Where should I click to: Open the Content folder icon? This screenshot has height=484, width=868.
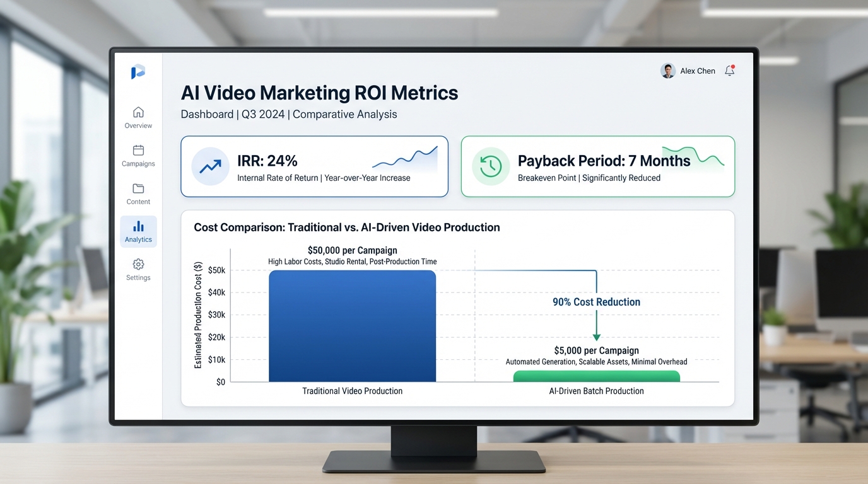(x=138, y=189)
